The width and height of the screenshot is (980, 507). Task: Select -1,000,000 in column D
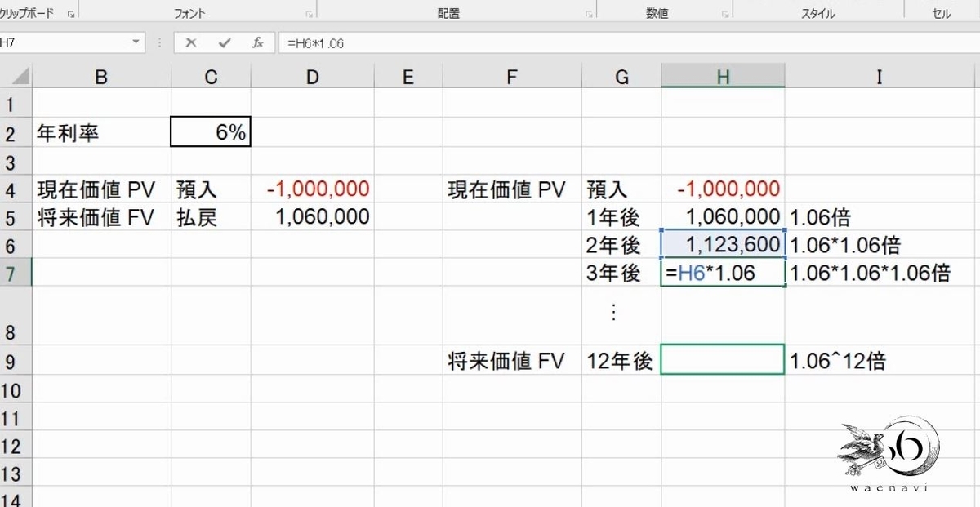(313, 189)
